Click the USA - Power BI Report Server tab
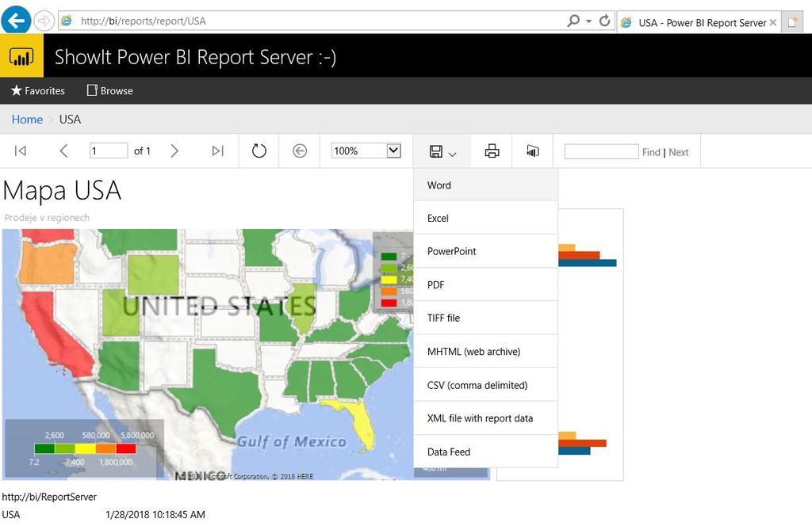 698,23
